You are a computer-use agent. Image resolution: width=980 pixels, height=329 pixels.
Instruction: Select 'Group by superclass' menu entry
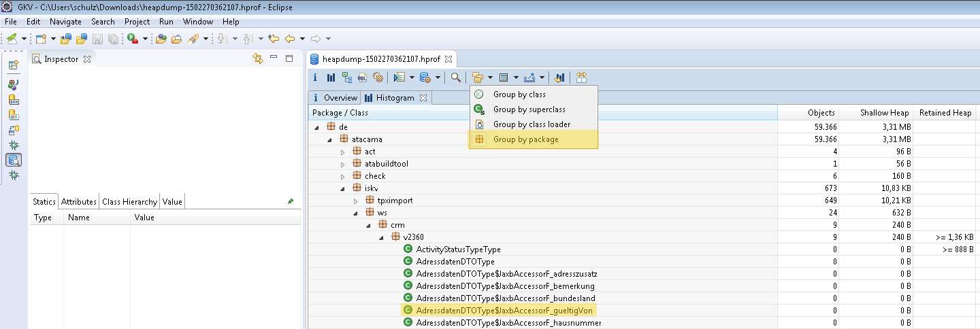coord(534,109)
